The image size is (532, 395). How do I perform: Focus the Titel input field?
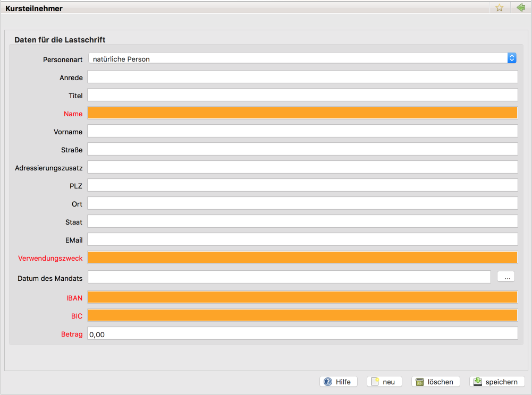(x=302, y=95)
